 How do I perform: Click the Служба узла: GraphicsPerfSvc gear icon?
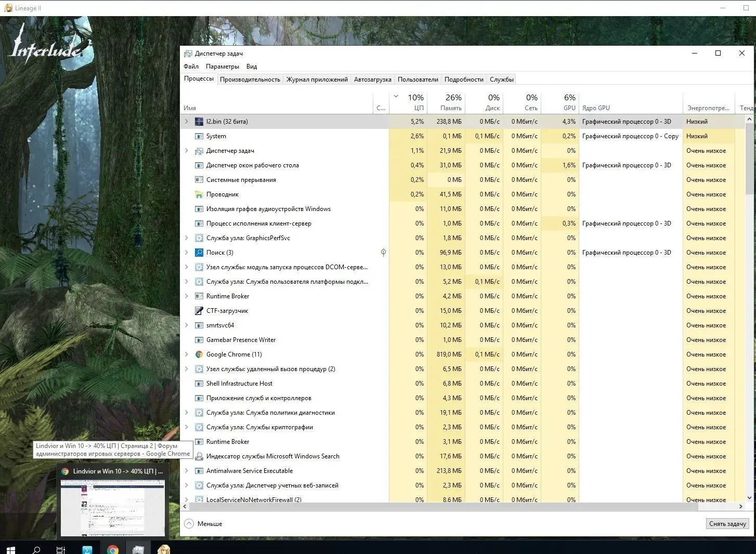[199, 238]
